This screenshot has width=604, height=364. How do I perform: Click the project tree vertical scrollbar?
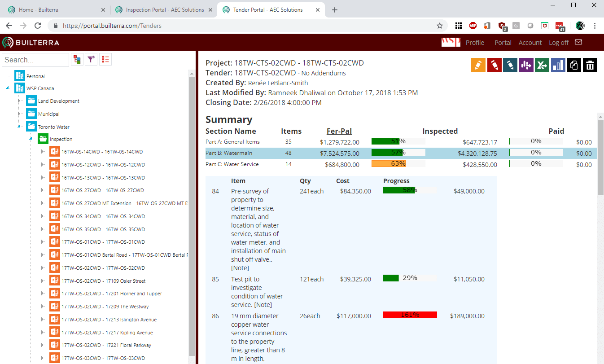192,215
